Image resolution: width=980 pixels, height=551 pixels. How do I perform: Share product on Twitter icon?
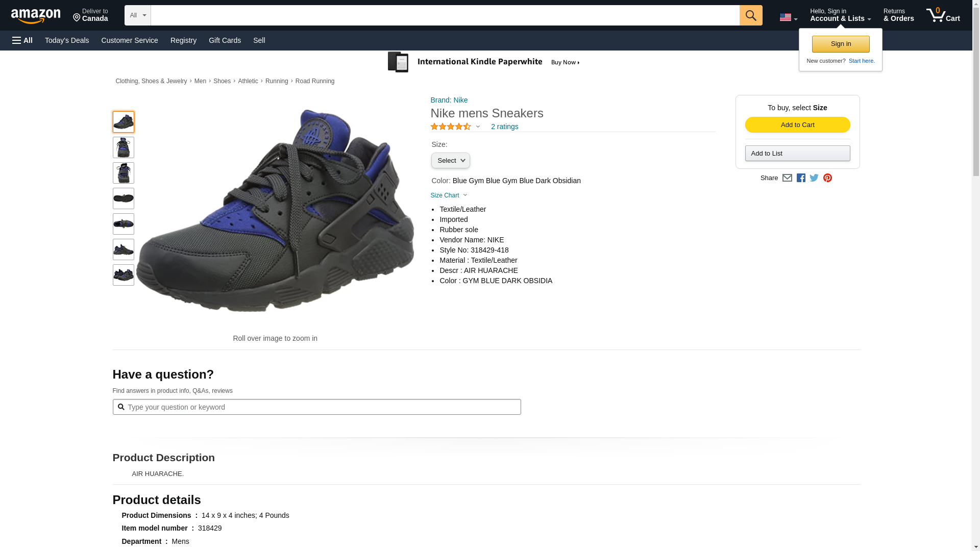tap(814, 178)
